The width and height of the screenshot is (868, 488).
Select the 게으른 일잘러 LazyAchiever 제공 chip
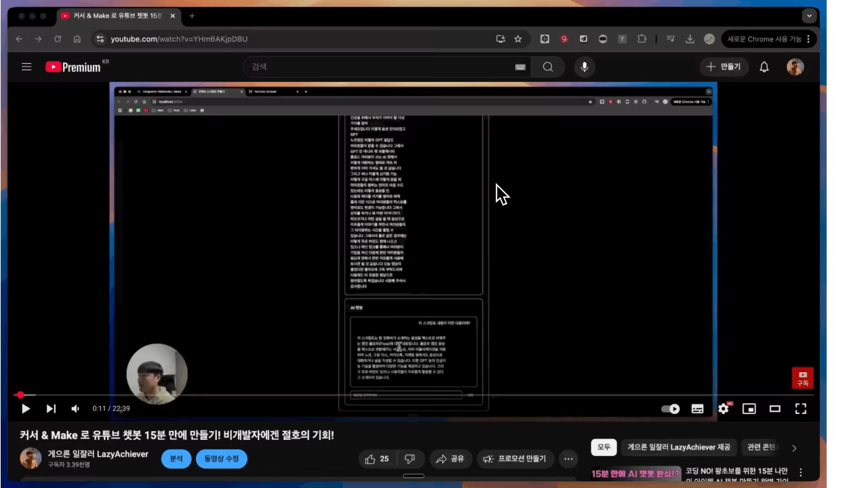coord(679,447)
